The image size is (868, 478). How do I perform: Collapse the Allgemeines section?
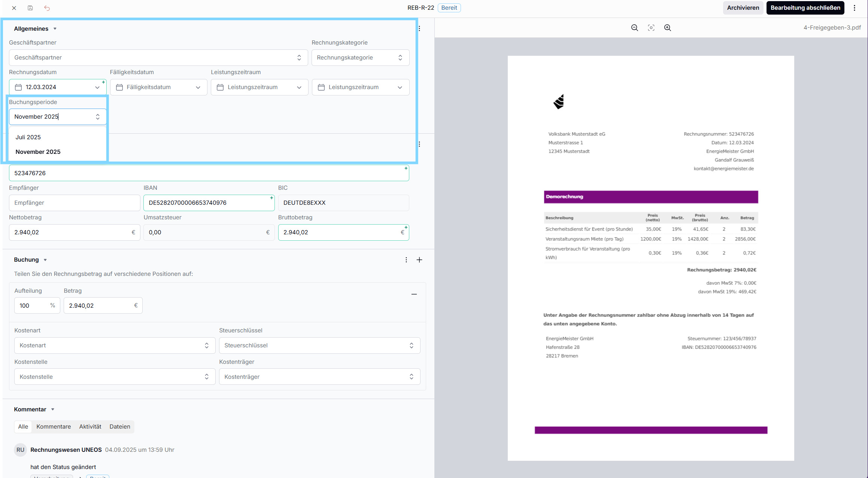(55, 29)
